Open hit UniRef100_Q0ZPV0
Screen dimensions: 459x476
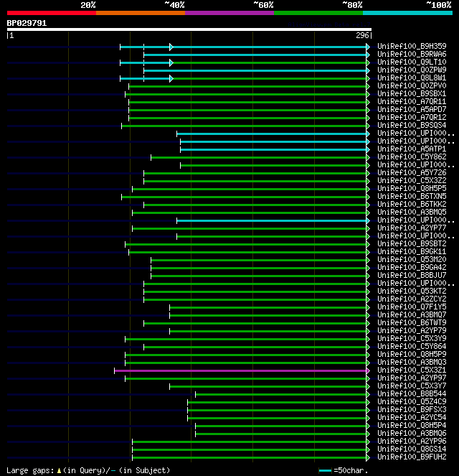[x=412, y=85]
